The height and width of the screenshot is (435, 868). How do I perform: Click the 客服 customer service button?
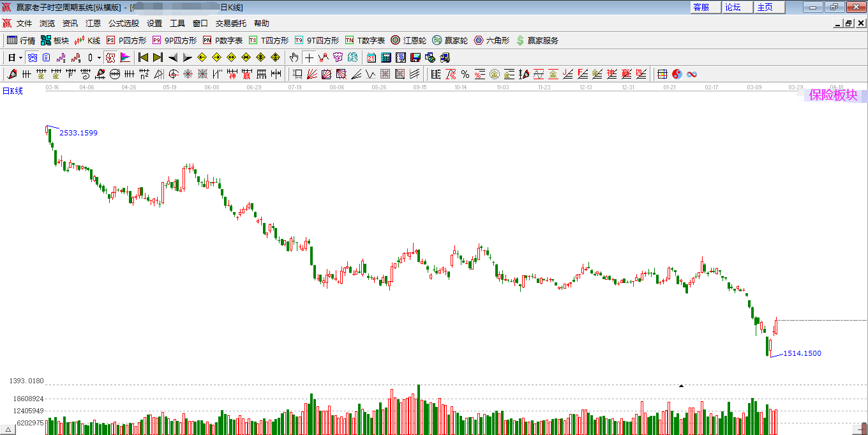pos(701,7)
